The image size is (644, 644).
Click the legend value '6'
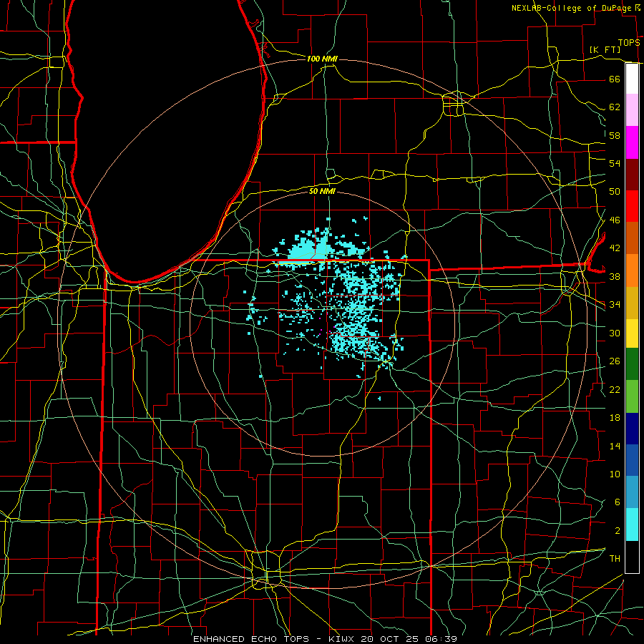(617, 502)
